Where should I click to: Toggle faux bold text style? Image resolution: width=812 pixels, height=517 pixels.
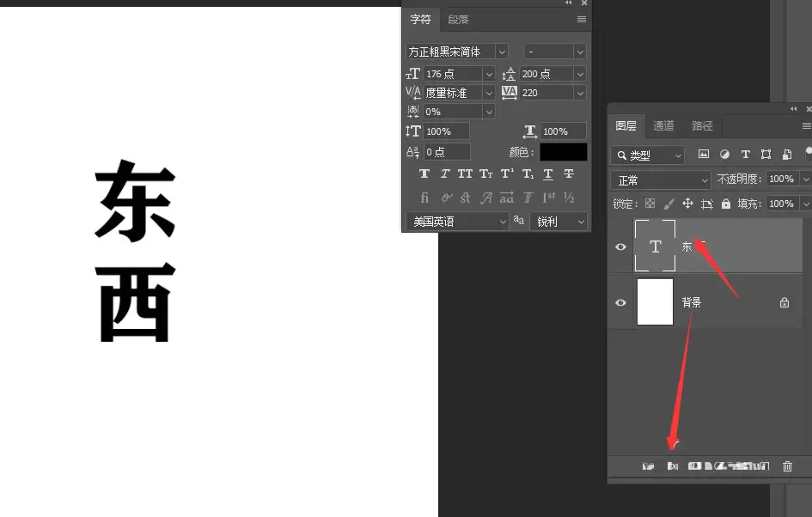pos(424,173)
